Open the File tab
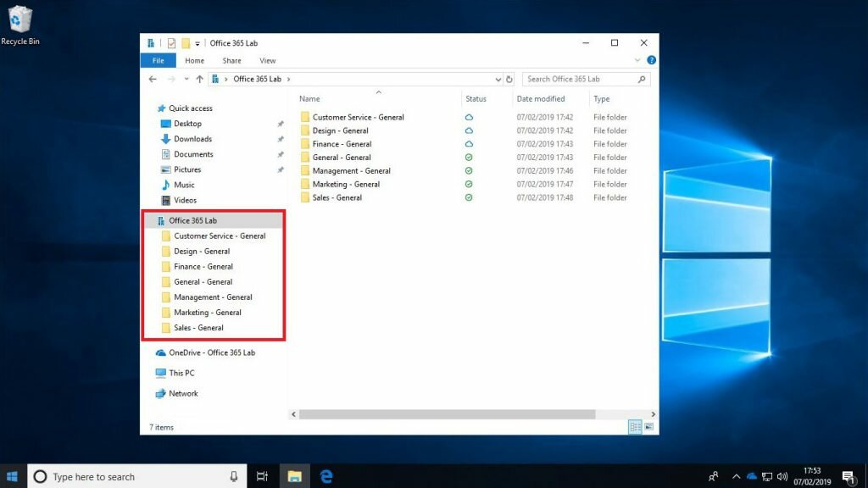868x488 pixels. pyautogui.click(x=159, y=61)
